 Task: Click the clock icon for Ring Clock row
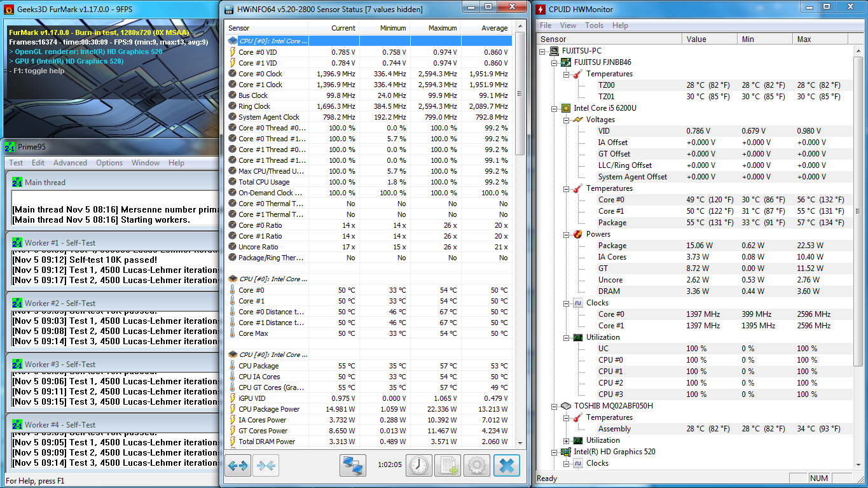click(x=232, y=106)
